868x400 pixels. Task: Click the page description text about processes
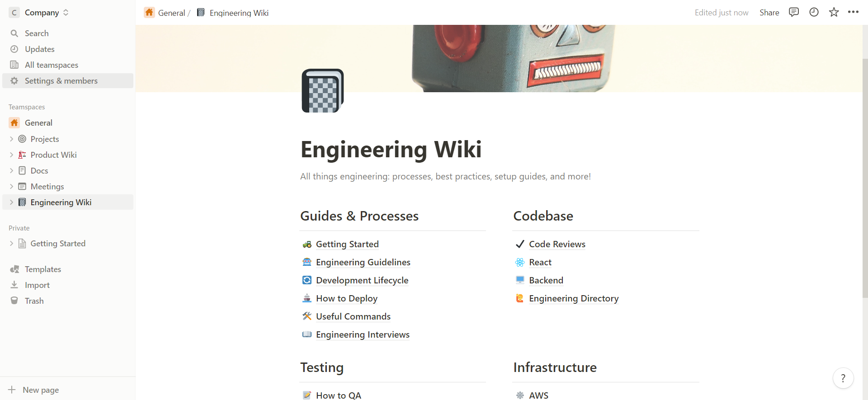445,176
